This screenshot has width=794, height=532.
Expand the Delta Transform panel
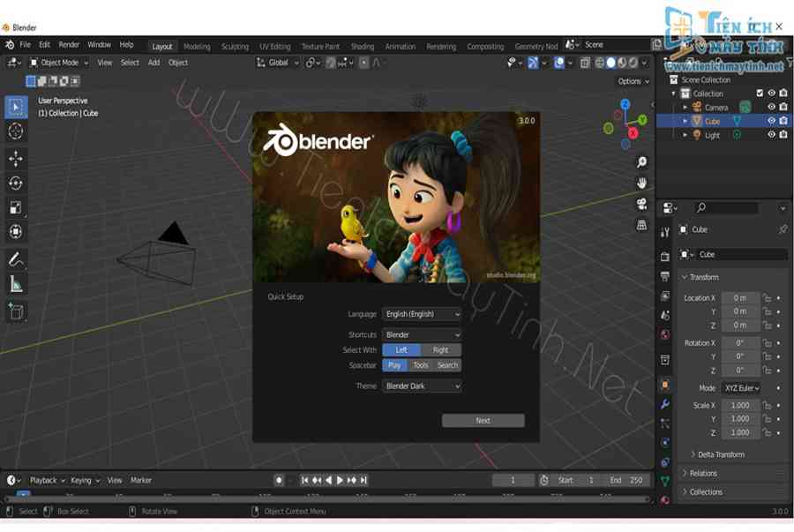pyautogui.click(x=720, y=454)
